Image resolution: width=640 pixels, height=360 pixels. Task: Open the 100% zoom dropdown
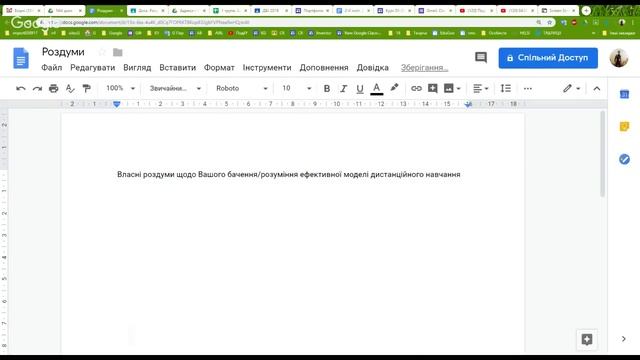(x=120, y=88)
